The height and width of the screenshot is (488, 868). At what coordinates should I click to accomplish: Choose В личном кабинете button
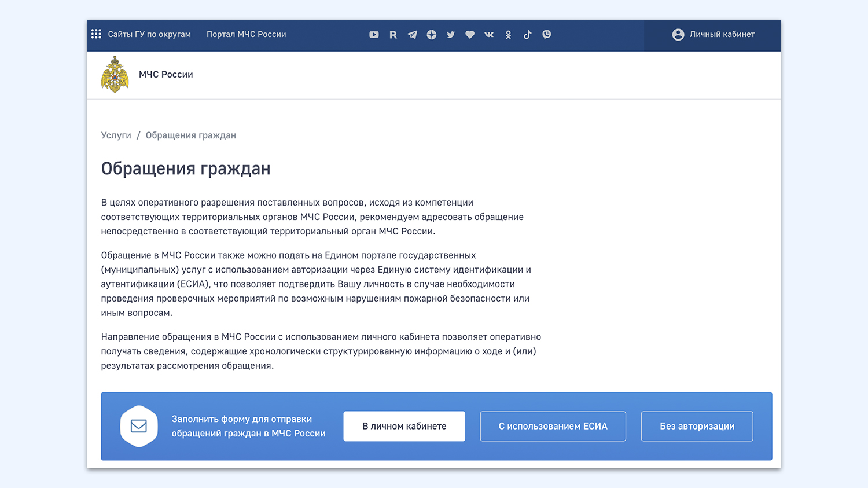tap(404, 426)
